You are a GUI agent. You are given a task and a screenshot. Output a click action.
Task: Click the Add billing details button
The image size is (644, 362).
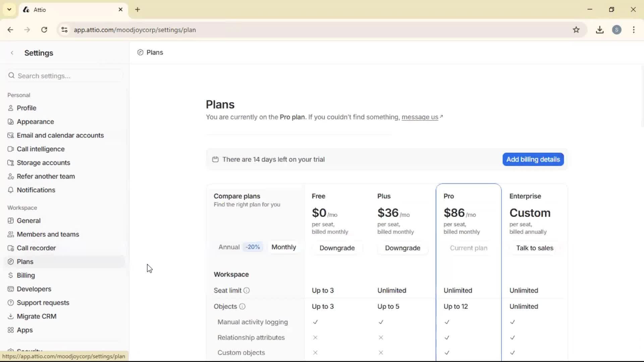point(533,159)
